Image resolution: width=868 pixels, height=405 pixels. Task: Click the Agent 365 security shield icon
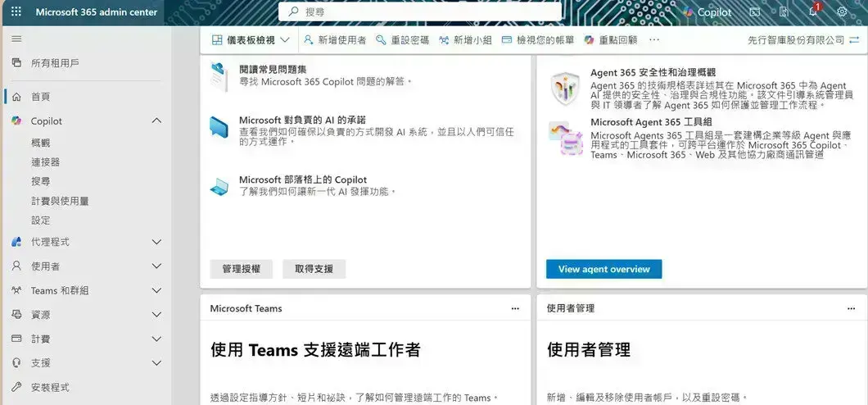tap(565, 89)
